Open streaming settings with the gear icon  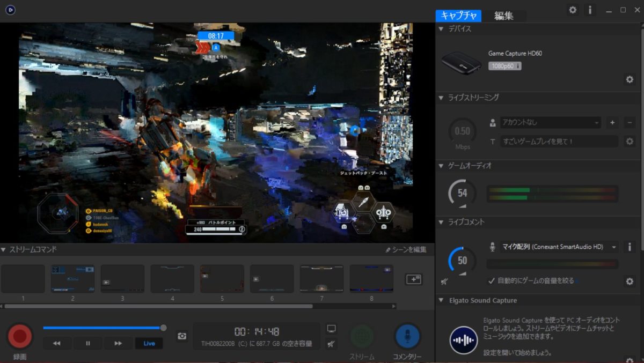(x=629, y=141)
